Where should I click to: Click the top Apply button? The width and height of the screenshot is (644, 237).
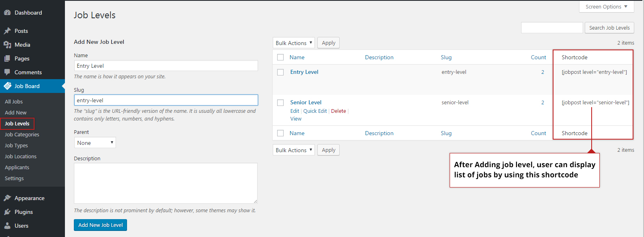[328, 43]
